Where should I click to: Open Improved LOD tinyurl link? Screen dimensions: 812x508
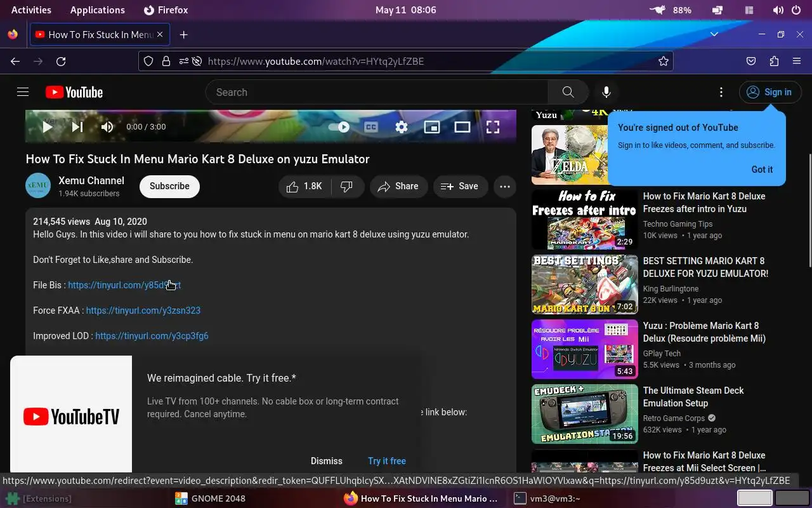(152, 336)
